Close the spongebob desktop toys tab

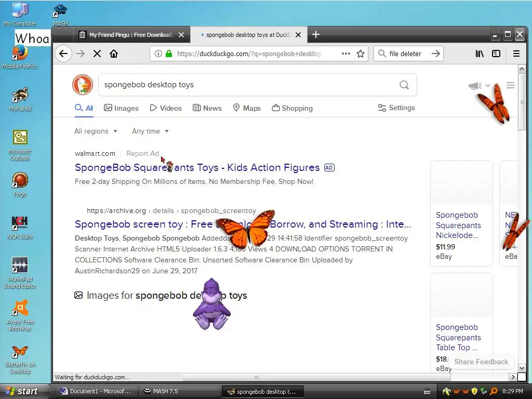click(298, 35)
